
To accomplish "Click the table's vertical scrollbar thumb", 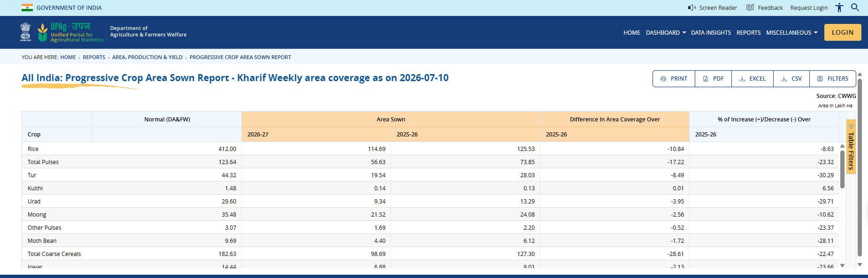I will [842, 169].
